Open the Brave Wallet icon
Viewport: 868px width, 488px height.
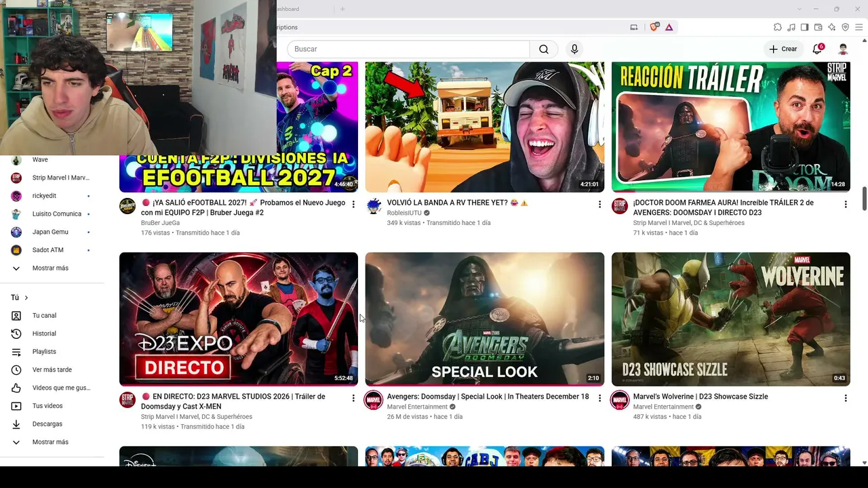click(818, 27)
